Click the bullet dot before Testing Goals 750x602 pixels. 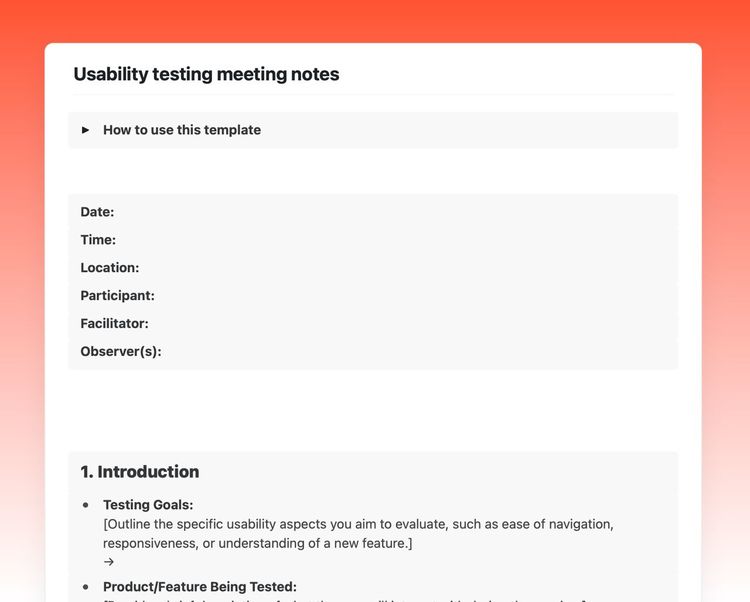[x=86, y=505]
